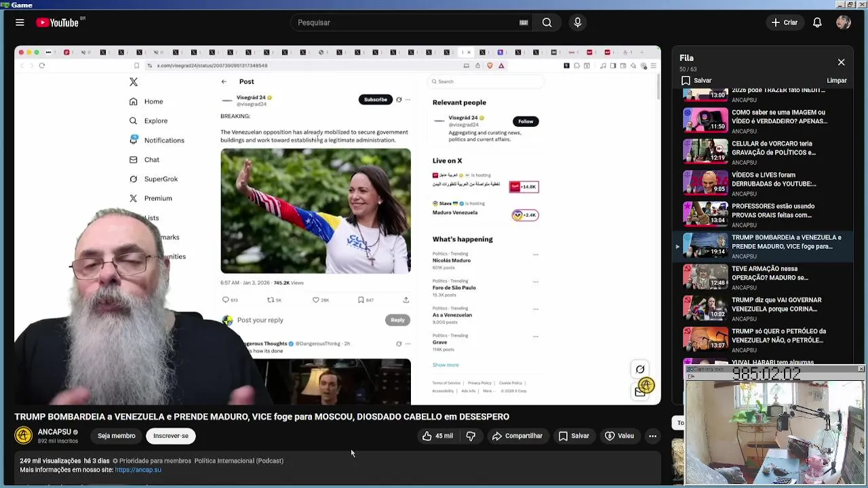
Task: Open the Grok icon next to Subscribe
Action: (399, 100)
